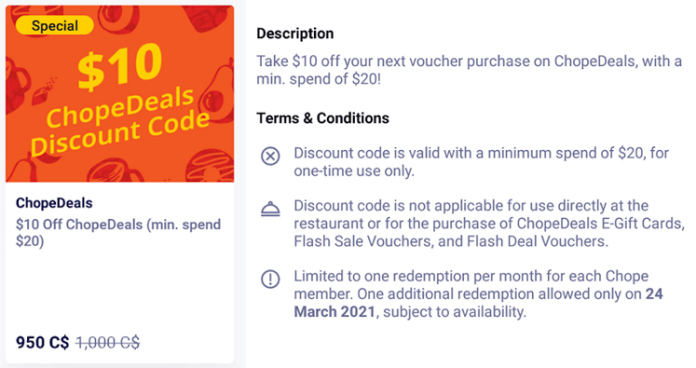696x368 pixels.
Task: Select the $10 Off ChopeDeals reward title
Action: (118, 233)
